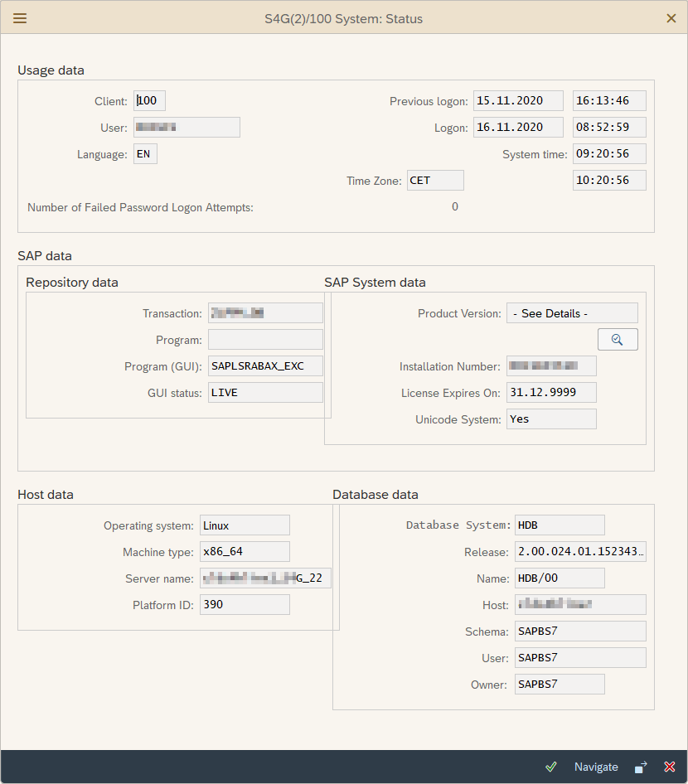Confirm with the green checkmark icon
Image resolution: width=688 pixels, height=784 pixels.
click(x=551, y=767)
